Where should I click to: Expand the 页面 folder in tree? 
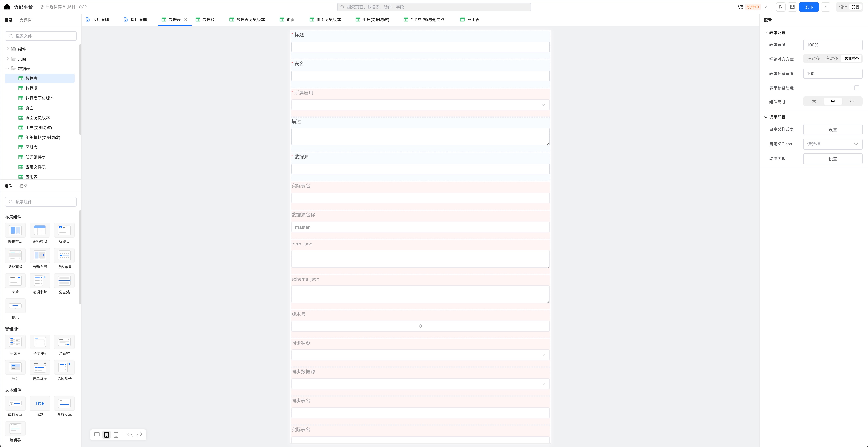[8, 59]
